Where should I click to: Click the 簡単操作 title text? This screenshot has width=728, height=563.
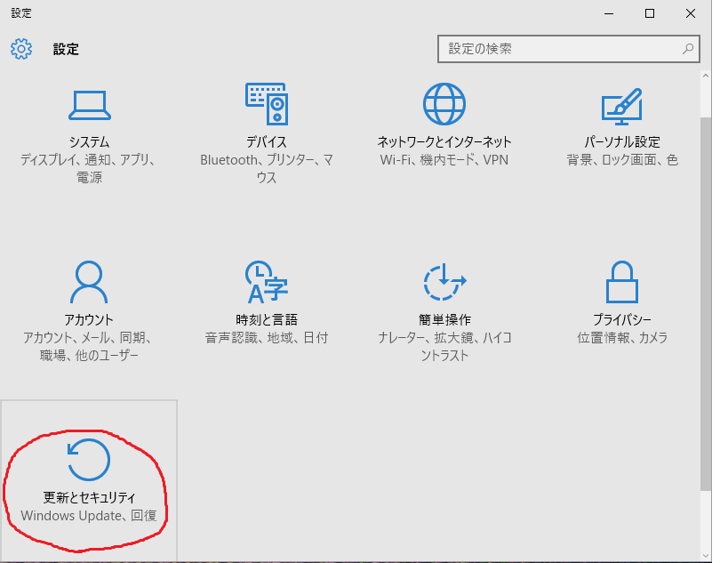pyautogui.click(x=444, y=319)
